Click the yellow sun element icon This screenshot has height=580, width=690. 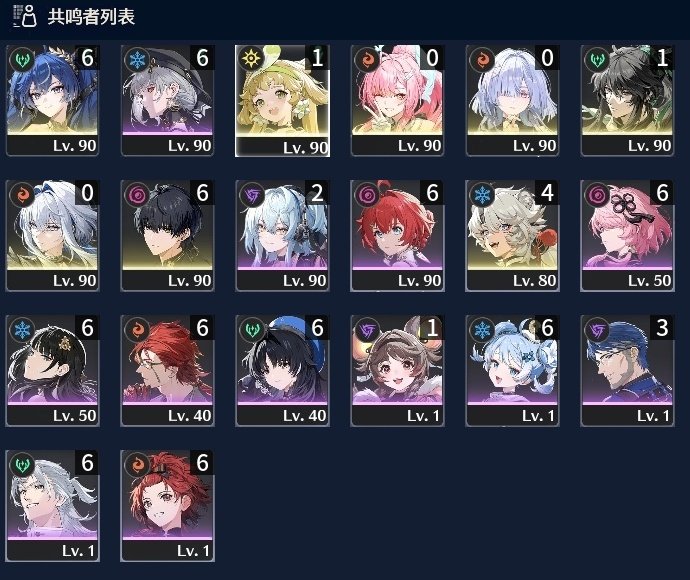[x=251, y=59]
